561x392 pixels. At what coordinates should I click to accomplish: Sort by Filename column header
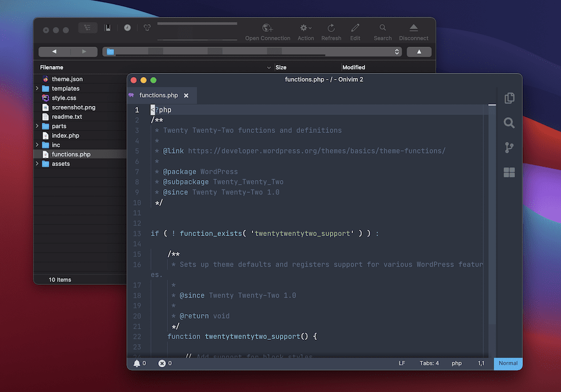click(x=52, y=67)
